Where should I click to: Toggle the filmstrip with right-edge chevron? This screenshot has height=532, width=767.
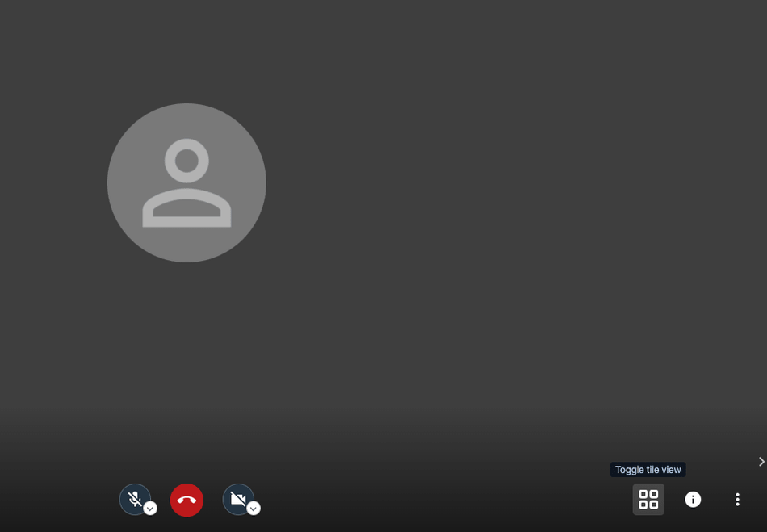(x=761, y=462)
